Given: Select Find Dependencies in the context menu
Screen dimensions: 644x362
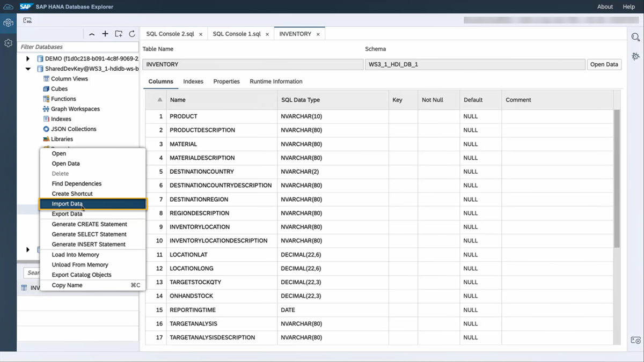Looking at the screenshot, I should [92, 184].
